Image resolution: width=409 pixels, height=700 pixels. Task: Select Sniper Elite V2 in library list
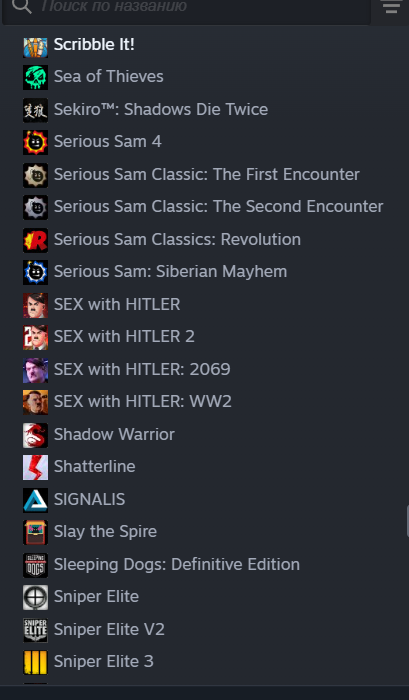[x=109, y=629]
